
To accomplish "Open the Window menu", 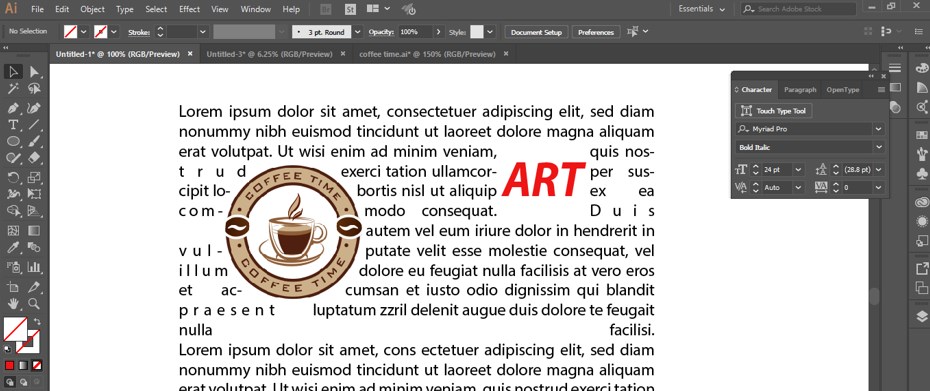I will 256,9.
